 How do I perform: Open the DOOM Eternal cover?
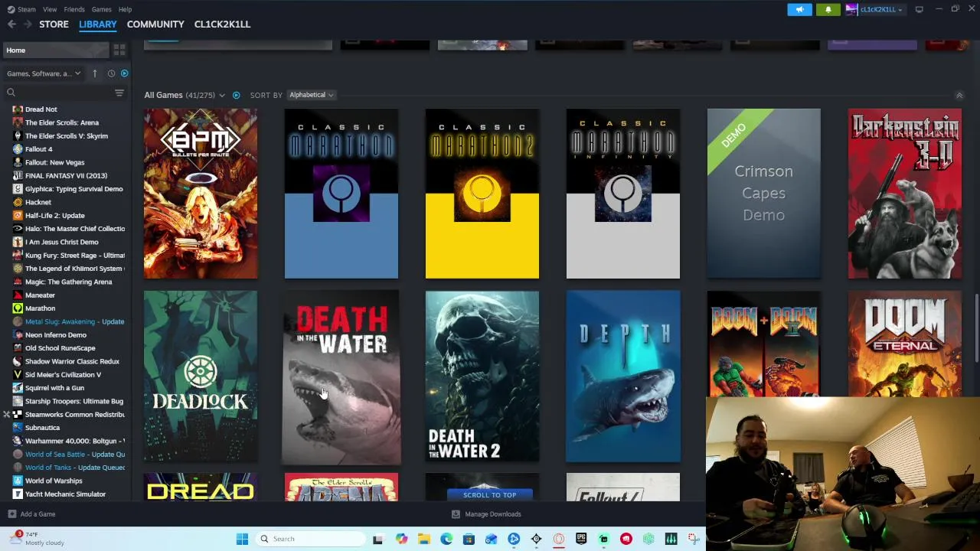(905, 344)
